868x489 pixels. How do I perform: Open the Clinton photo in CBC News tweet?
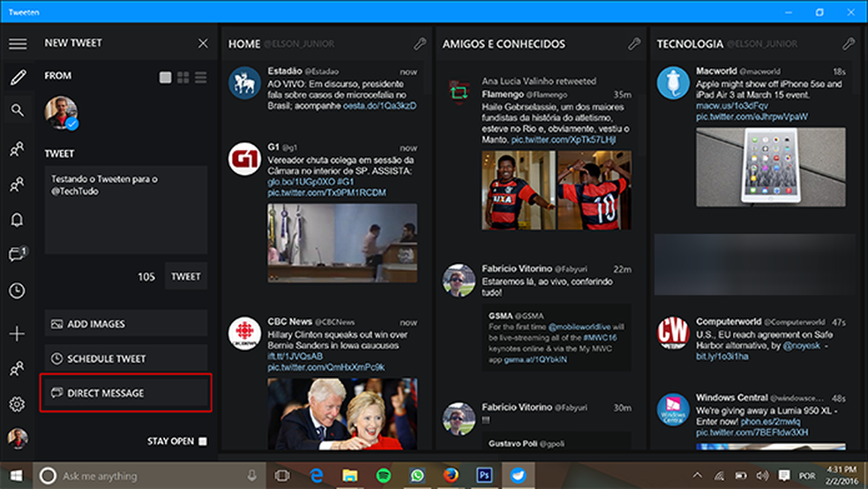pyautogui.click(x=342, y=414)
